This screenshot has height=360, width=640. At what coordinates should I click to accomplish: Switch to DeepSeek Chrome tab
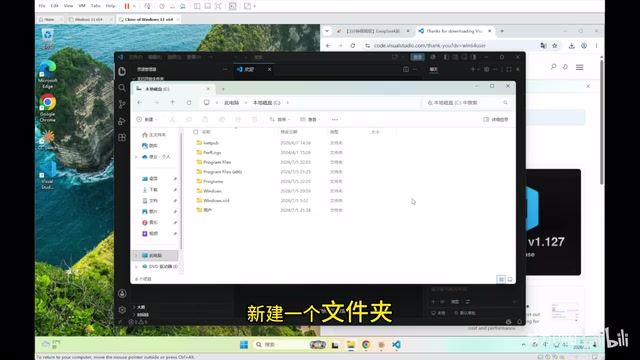(x=373, y=31)
